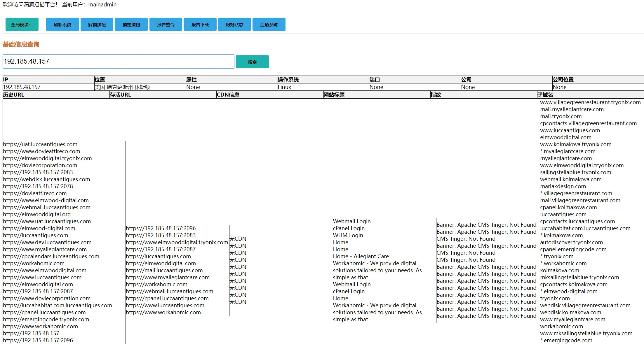Select subdomain www.villagegreenrestaurant.tryonix.com
The height and width of the screenshot is (344, 644).
click(x=590, y=102)
